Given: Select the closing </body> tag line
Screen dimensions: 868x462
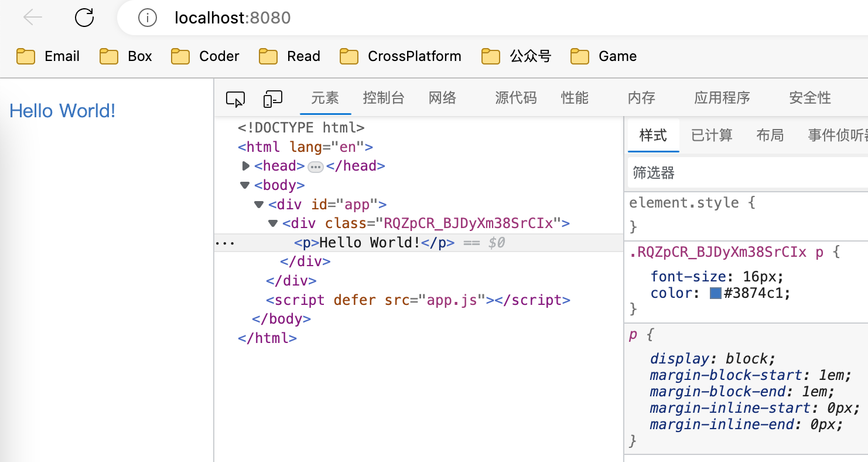Looking at the screenshot, I should click(281, 320).
